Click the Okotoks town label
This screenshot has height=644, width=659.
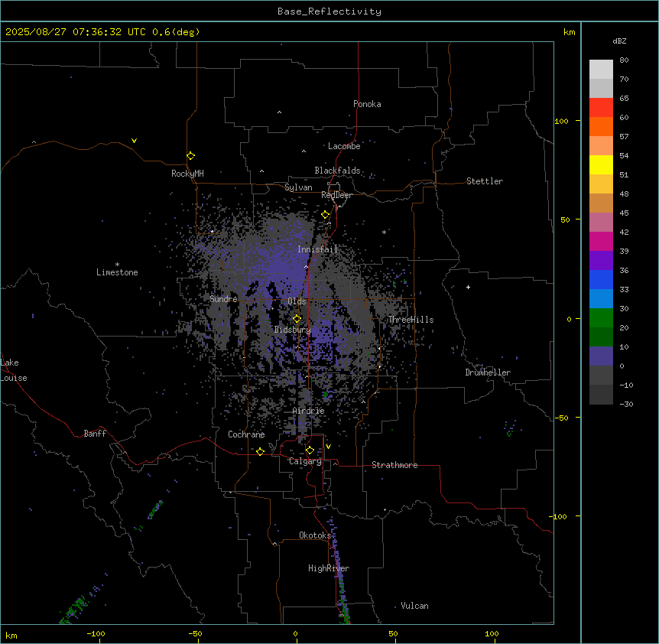tap(315, 535)
